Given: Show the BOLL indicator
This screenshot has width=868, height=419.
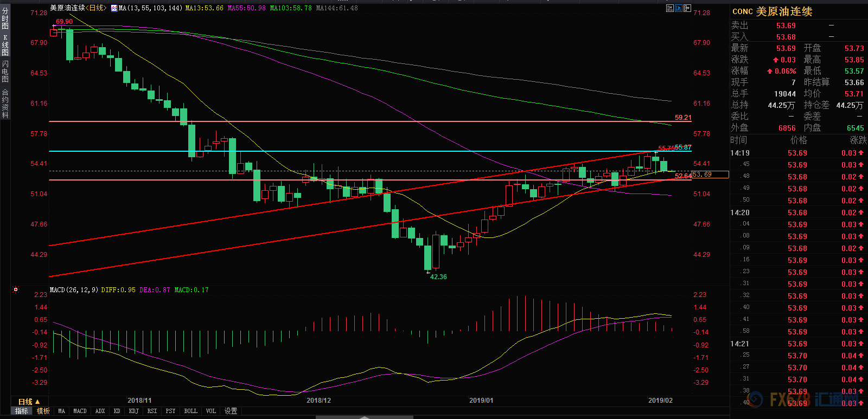Looking at the screenshot, I should pos(190,411).
